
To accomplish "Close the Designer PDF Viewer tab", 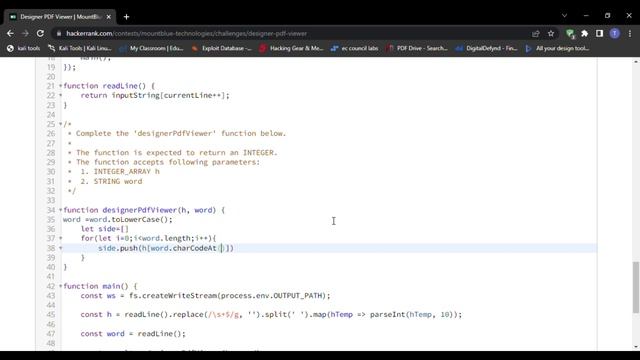I will tap(109, 17).
